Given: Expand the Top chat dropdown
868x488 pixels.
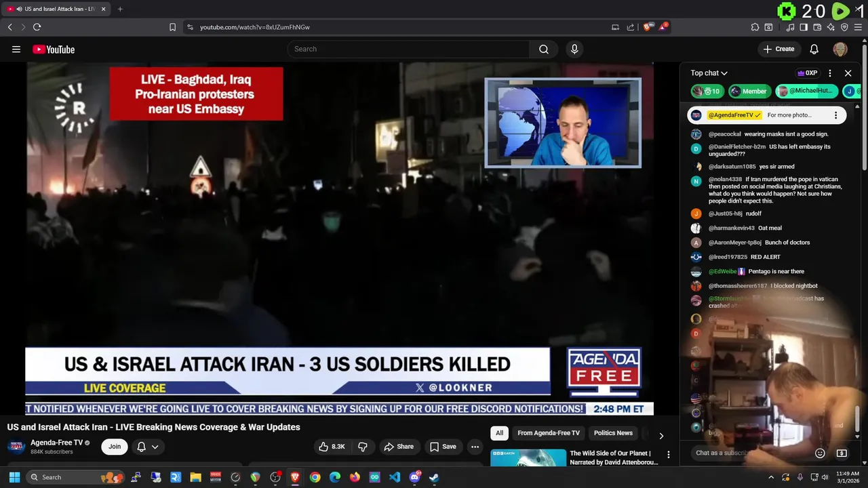Looking at the screenshot, I should click(x=709, y=73).
